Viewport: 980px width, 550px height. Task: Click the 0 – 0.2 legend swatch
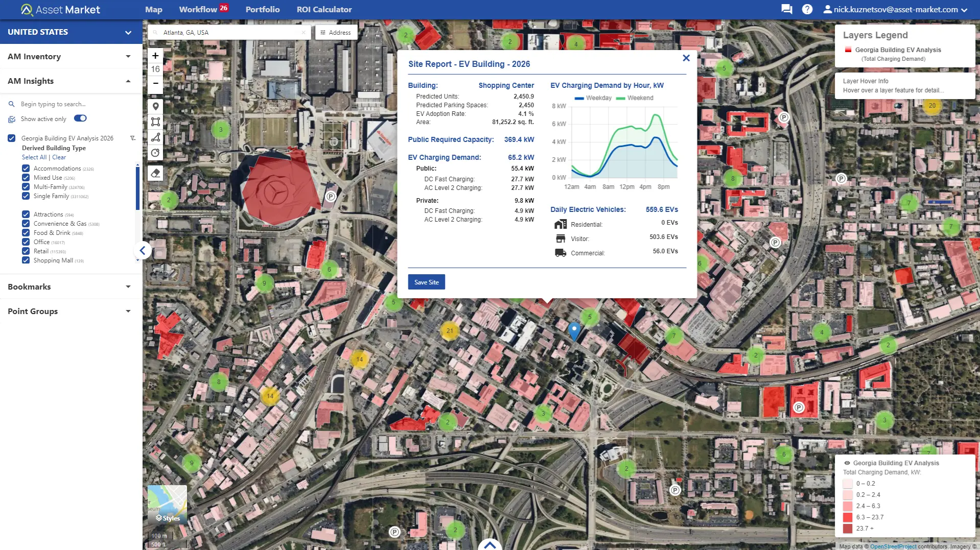[848, 484]
